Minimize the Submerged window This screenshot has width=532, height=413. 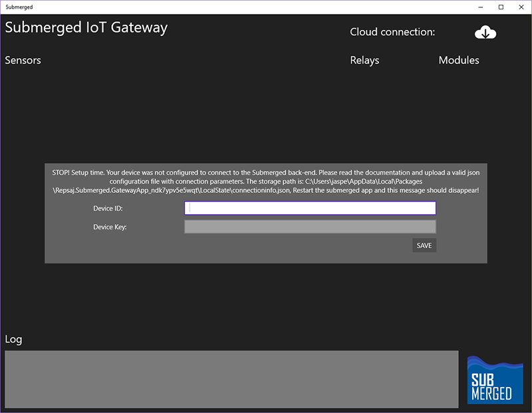[x=480, y=7]
